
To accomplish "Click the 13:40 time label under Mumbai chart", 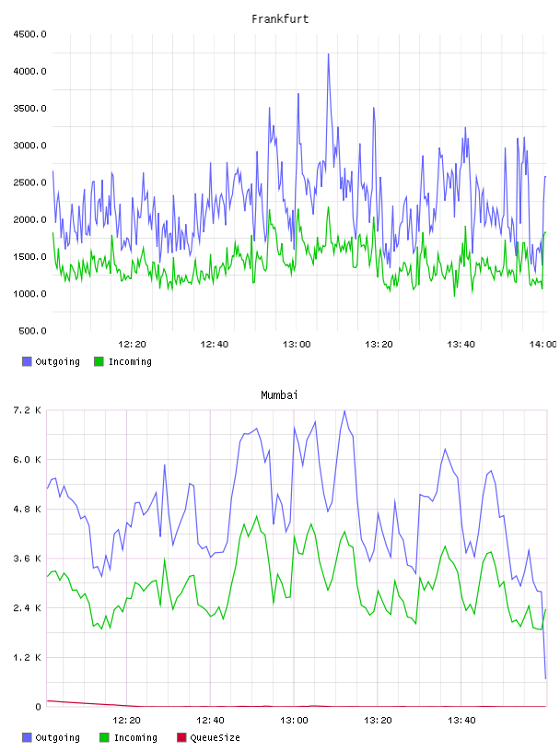I will pos(461,720).
